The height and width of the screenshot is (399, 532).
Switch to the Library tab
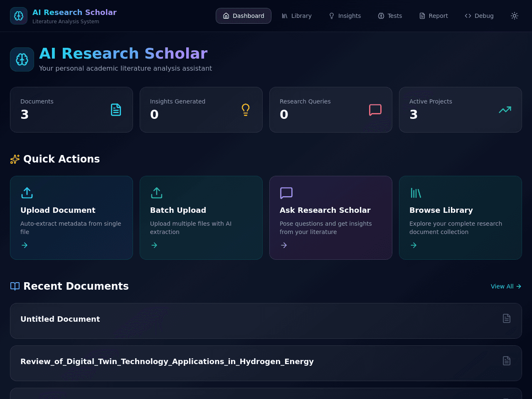pyautogui.click(x=296, y=16)
